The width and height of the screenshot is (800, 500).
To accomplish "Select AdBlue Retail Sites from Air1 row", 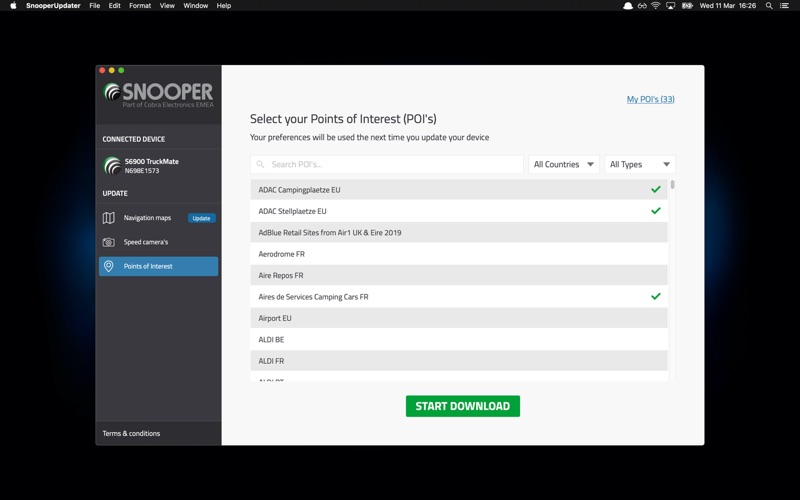I will click(x=459, y=233).
